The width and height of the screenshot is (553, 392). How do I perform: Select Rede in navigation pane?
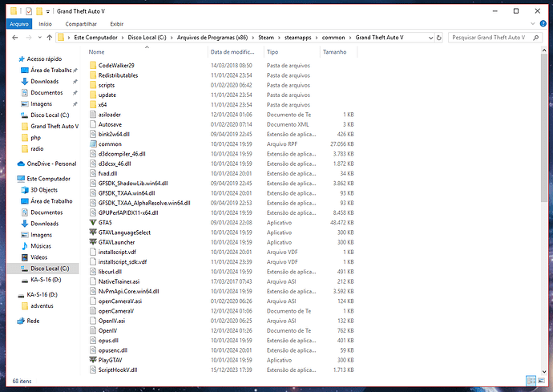tap(33, 321)
